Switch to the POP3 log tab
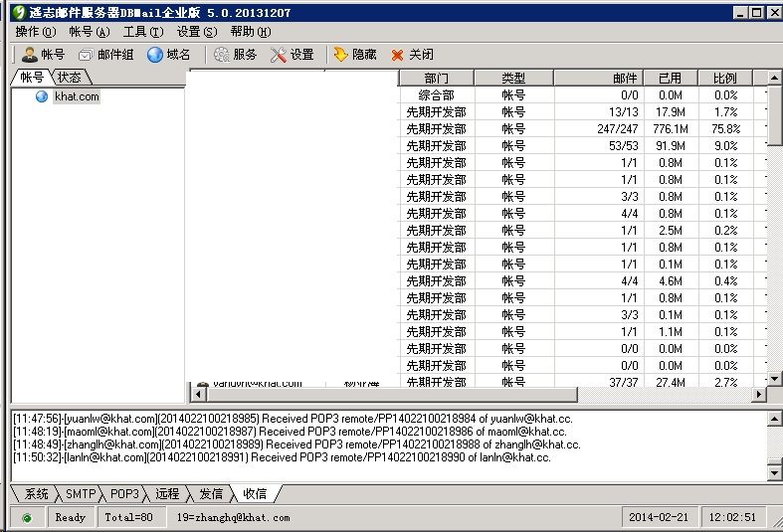The image size is (783, 532). pyautogui.click(x=124, y=494)
